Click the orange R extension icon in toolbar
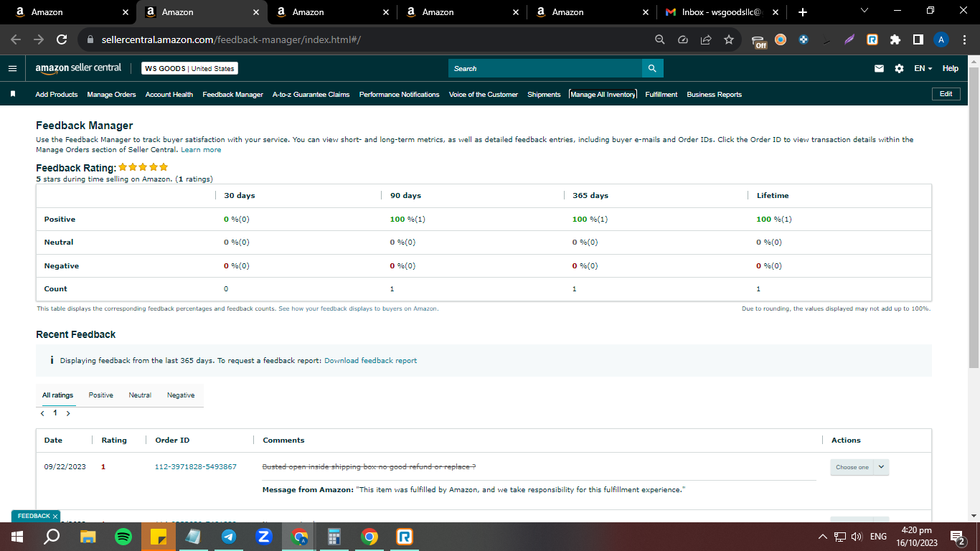Image resolution: width=980 pixels, height=551 pixels. tap(872, 40)
